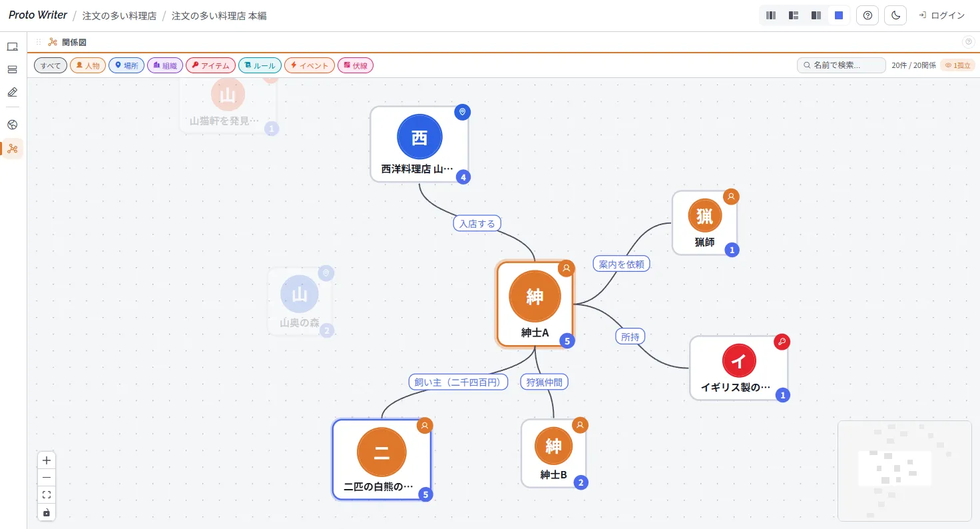Zoom out with the minus control
This screenshot has width=980, height=529.
click(x=47, y=478)
